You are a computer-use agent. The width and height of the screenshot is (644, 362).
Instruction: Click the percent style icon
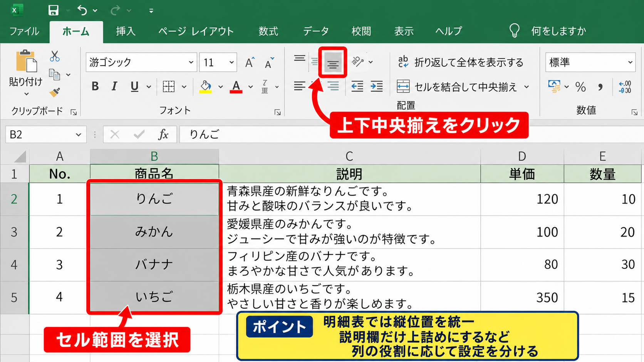tap(580, 87)
